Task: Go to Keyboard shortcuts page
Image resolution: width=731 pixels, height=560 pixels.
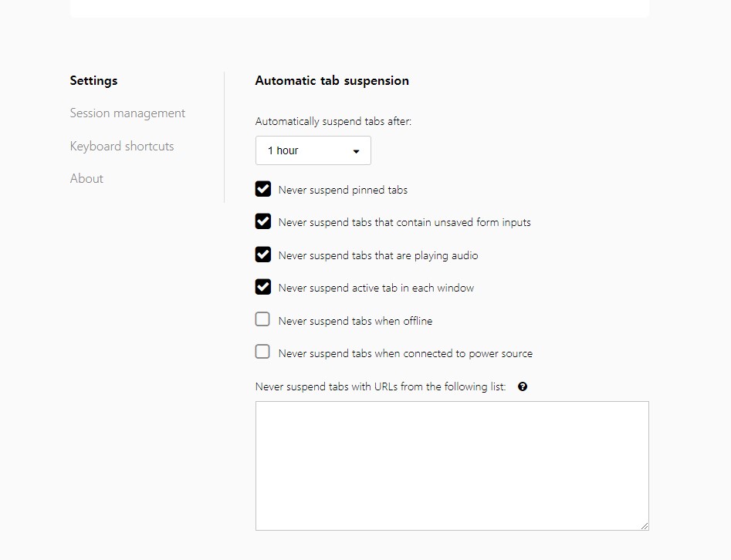Action: point(122,146)
